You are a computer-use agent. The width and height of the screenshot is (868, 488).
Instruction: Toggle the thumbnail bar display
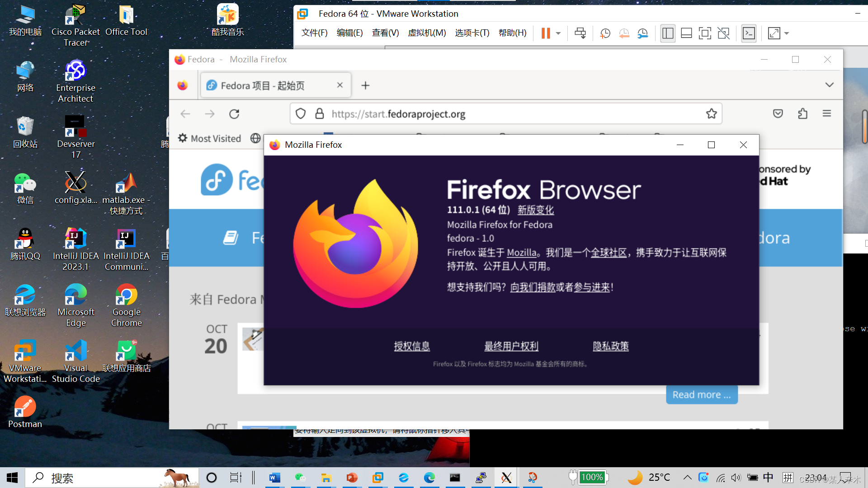[x=686, y=33]
